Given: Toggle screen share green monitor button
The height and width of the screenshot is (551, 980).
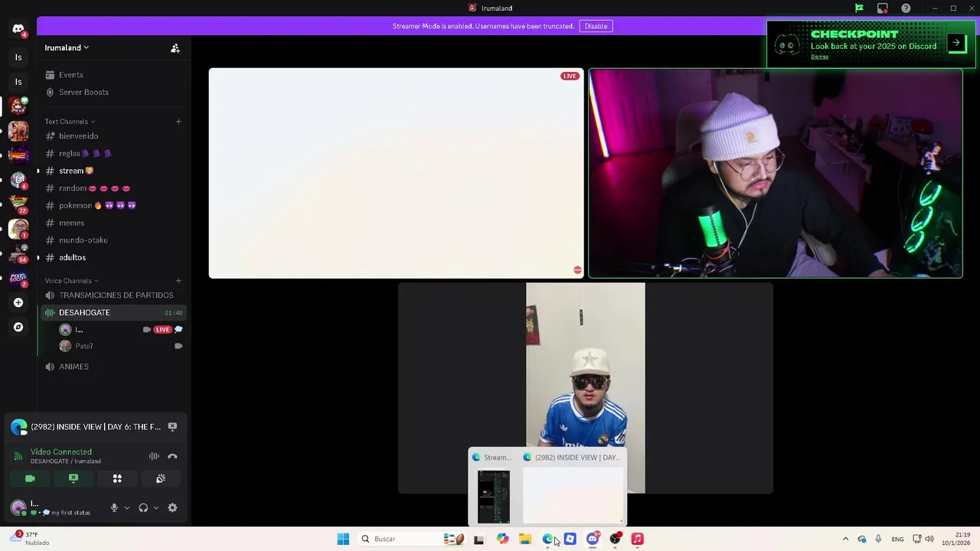Looking at the screenshot, I should (x=73, y=478).
